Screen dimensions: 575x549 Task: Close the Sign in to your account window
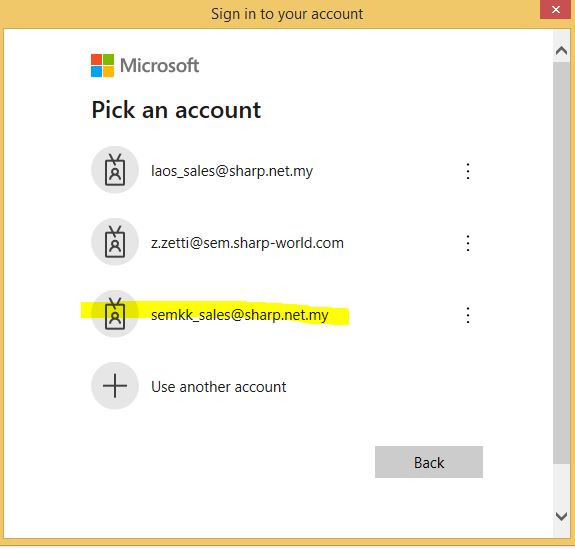point(556,9)
